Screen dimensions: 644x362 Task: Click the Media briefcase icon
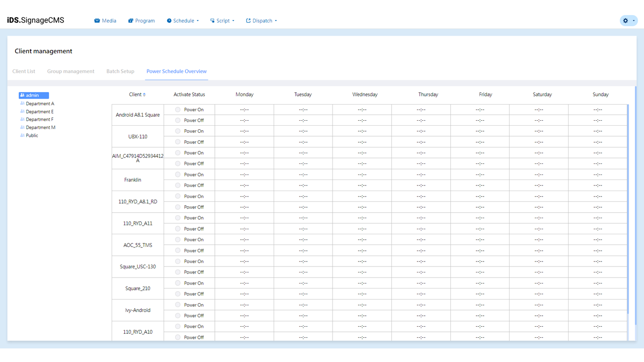click(x=97, y=21)
